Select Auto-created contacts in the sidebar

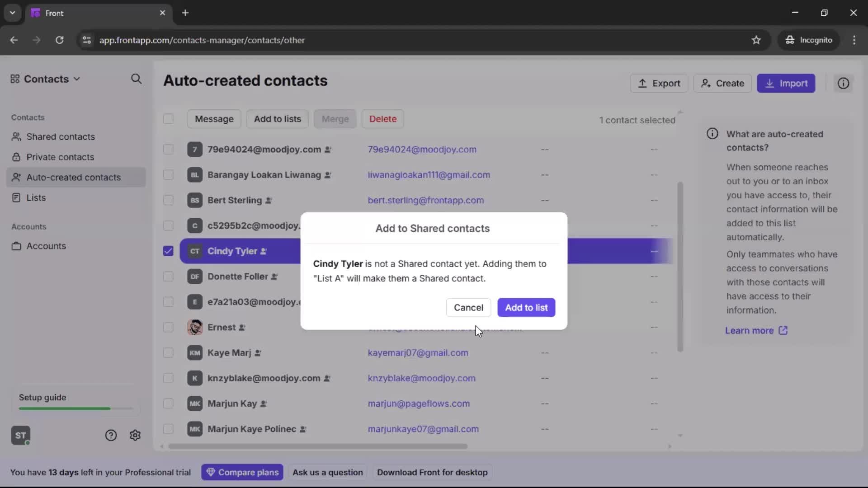tap(74, 177)
